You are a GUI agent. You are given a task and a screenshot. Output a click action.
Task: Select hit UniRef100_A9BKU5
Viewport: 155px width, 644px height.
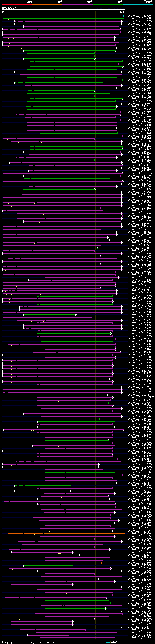(139, 573)
